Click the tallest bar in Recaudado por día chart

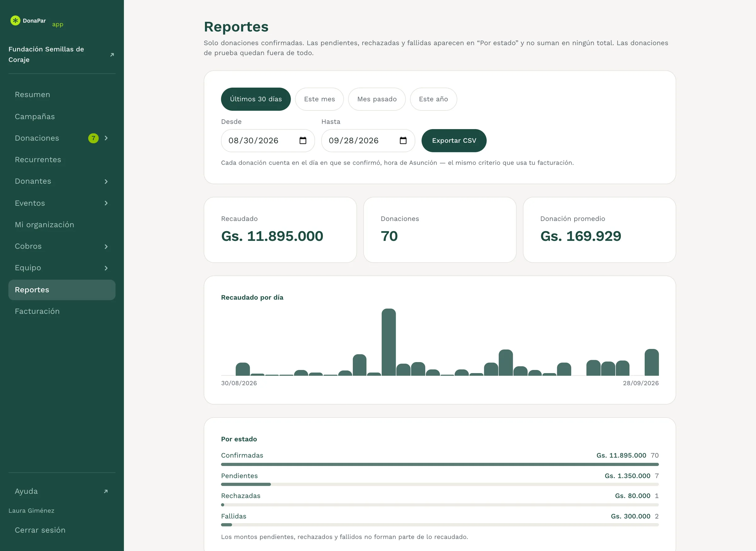tap(389, 342)
